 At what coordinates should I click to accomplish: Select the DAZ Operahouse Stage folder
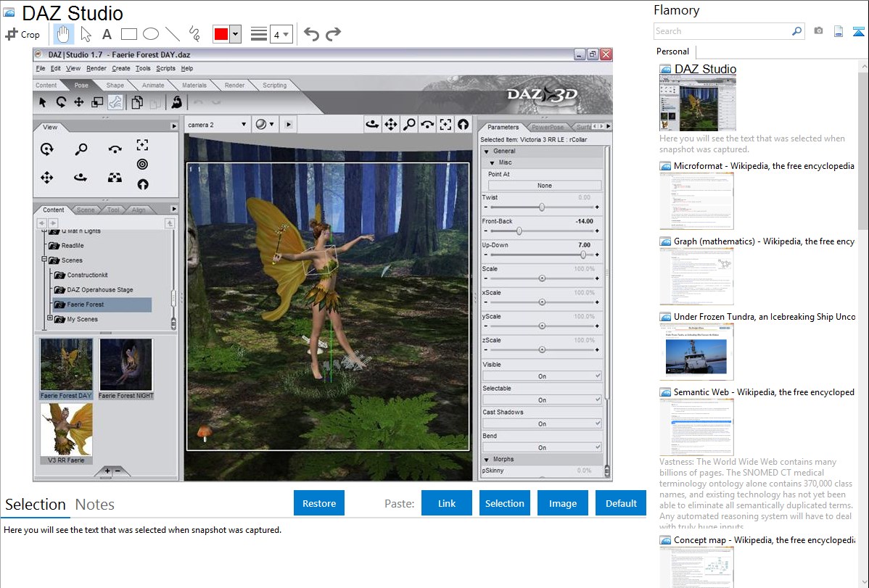[100, 290]
